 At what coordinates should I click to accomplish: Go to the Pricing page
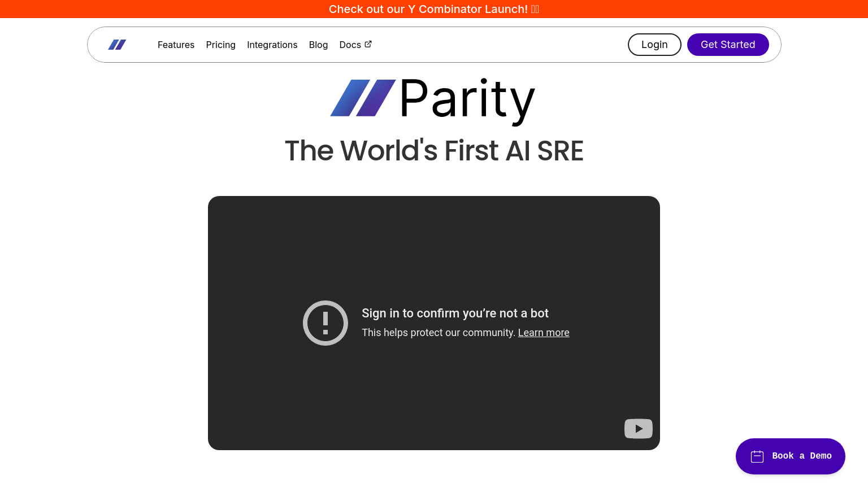pyautogui.click(x=220, y=45)
